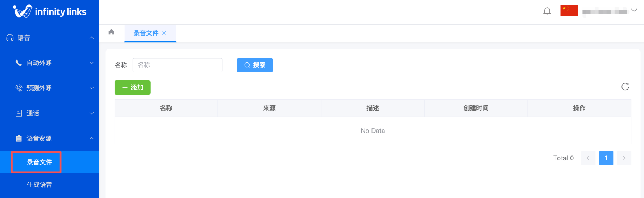Open the notification bell

coord(547,11)
